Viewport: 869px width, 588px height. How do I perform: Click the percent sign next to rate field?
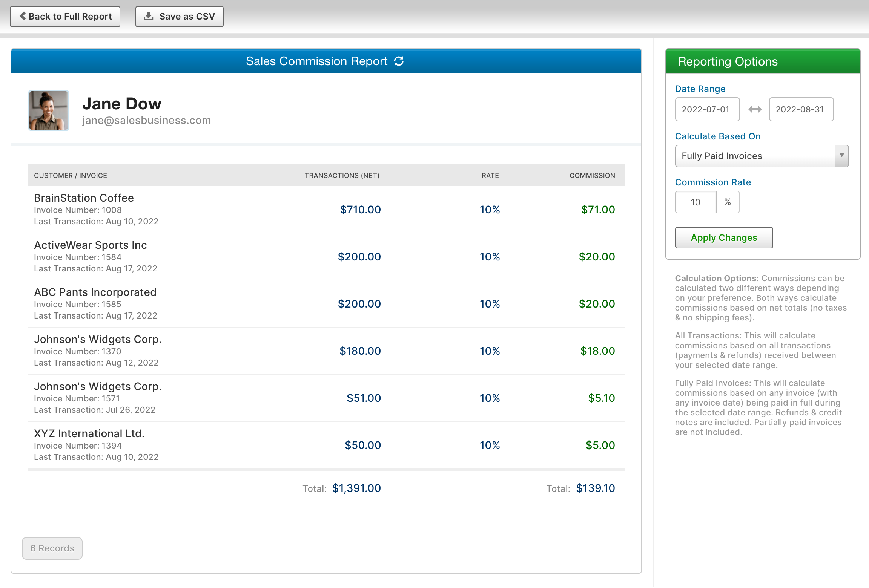pos(728,202)
